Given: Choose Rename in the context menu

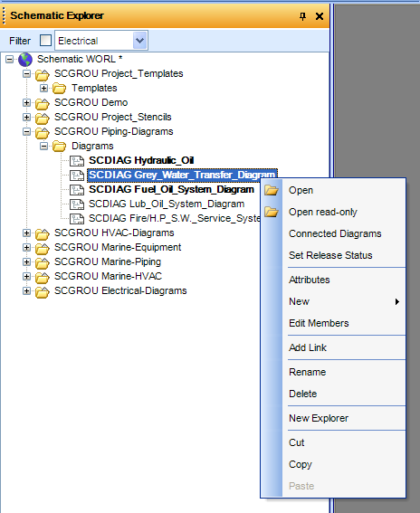Looking at the screenshot, I should (x=308, y=372).
